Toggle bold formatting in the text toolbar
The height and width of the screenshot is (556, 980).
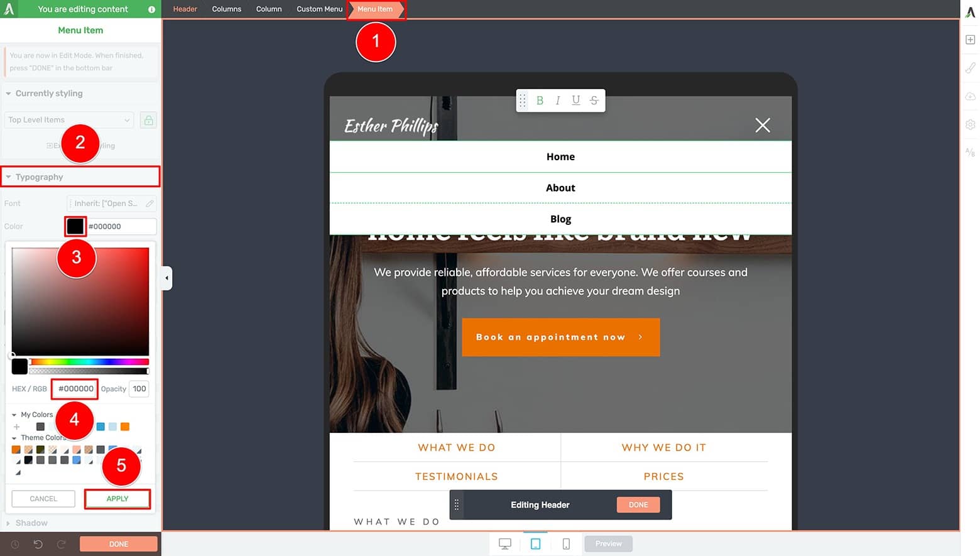pyautogui.click(x=539, y=101)
